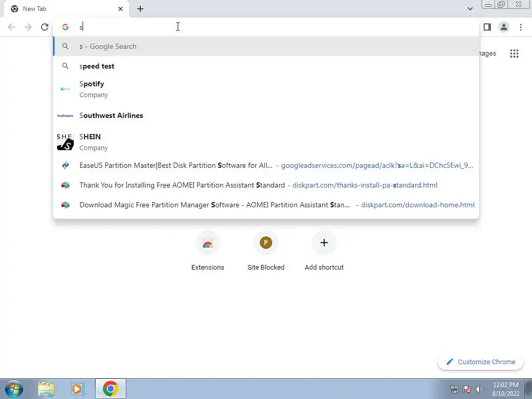This screenshot has height=399, width=532.
Task: Click the magnifier icon next to 's - Google Search'
Action: click(x=65, y=46)
